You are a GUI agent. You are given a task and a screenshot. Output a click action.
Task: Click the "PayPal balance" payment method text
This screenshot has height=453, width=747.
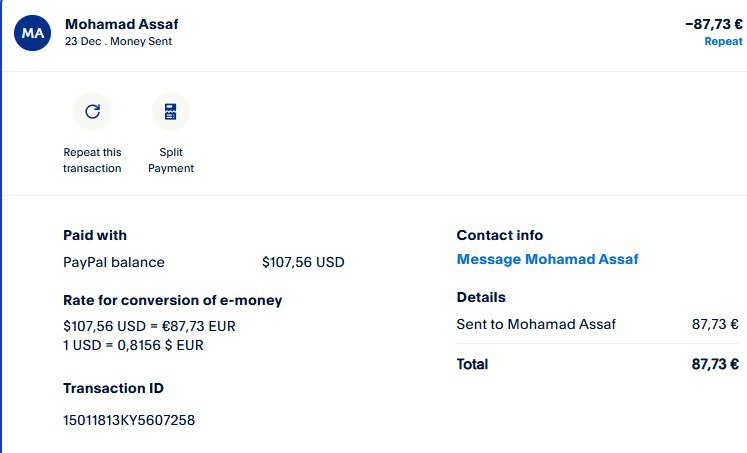point(114,262)
